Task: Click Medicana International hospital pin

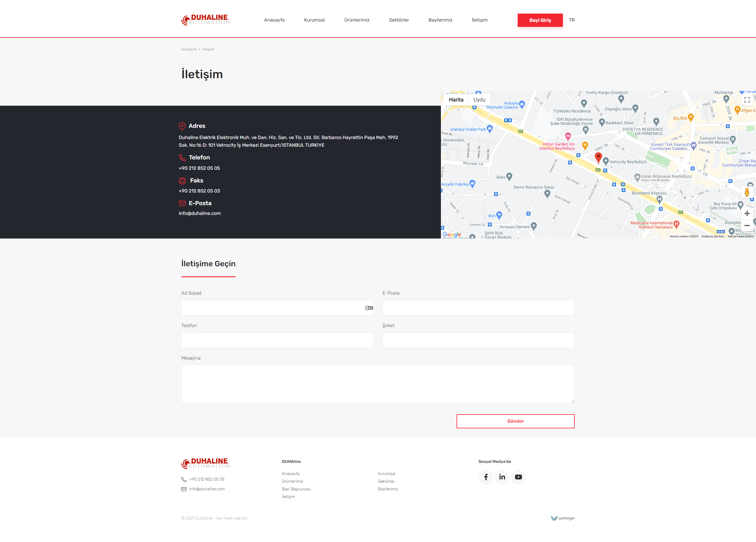Action: (x=676, y=224)
